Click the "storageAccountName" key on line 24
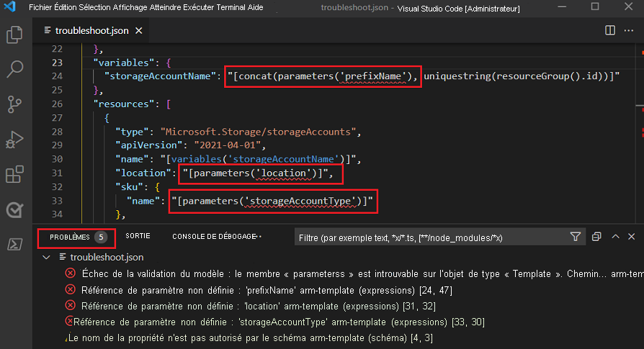The width and height of the screenshot is (644, 349). [x=160, y=76]
